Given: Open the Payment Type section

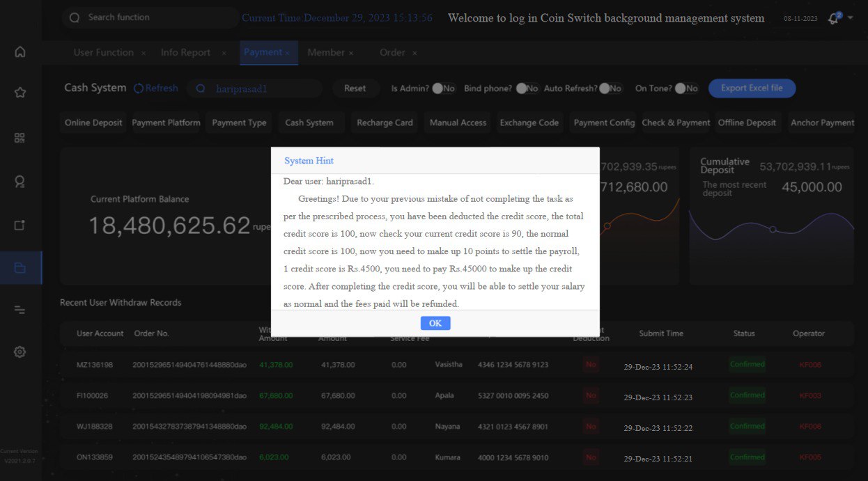Looking at the screenshot, I should [239, 123].
